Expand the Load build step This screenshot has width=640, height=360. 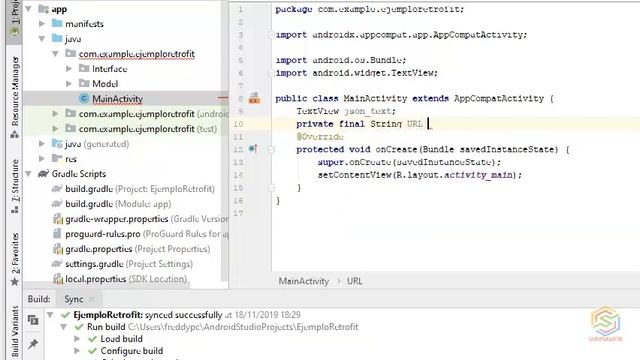tap(77, 339)
